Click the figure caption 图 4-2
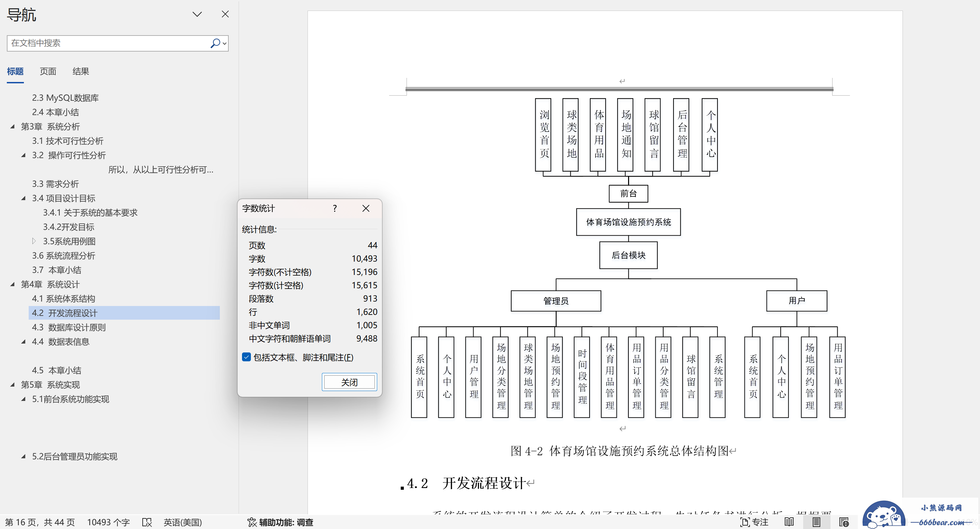Image resolution: width=980 pixels, height=529 pixels. pyautogui.click(x=619, y=451)
